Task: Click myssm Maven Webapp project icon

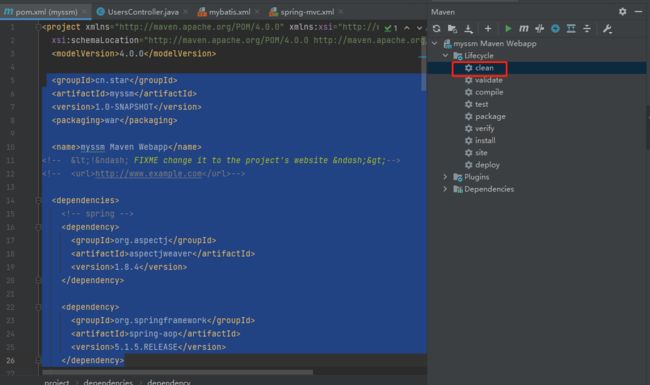Action: pos(447,44)
